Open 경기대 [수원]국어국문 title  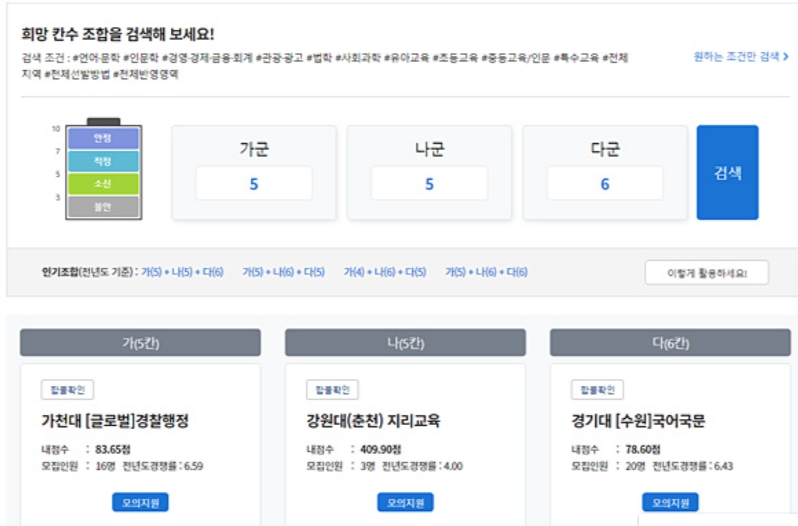click(x=638, y=421)
